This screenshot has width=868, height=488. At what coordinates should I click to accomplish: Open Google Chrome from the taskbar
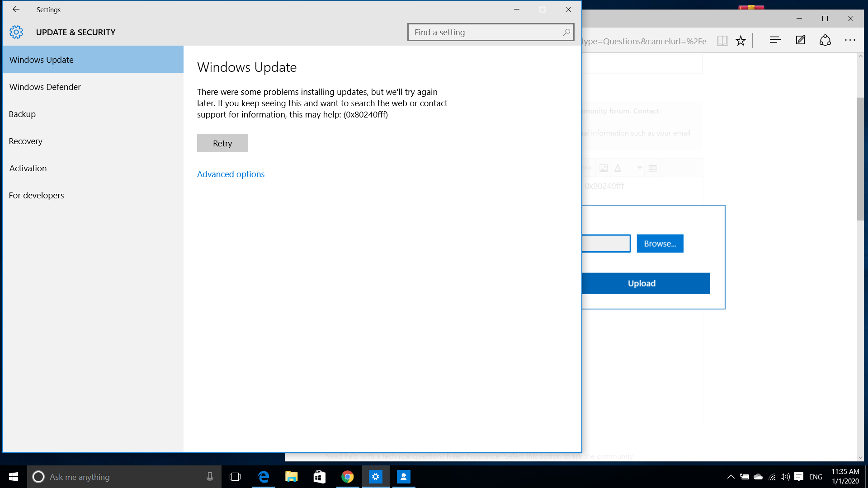348,477
